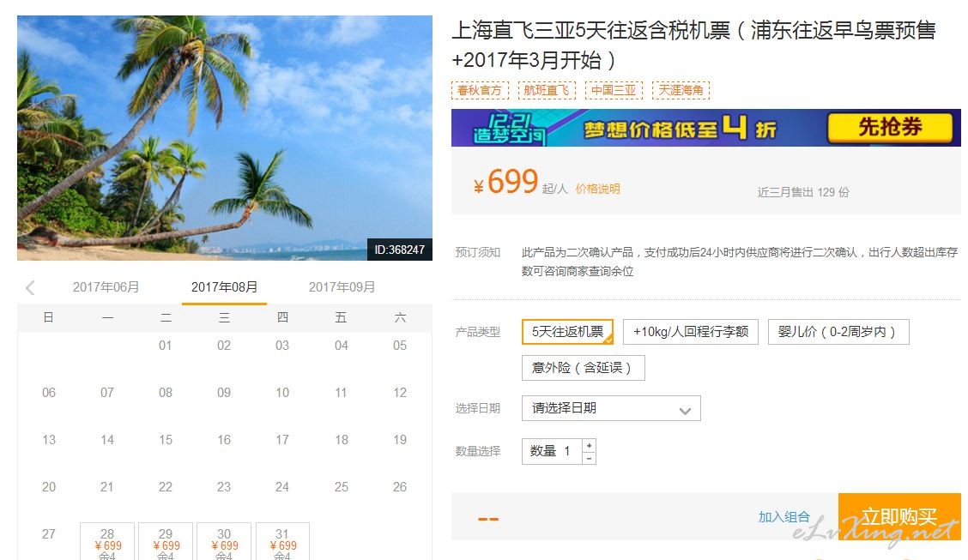This screenshot has width=968, height=560.
Task: Go to previous month with left chevron
Action: click(30, 287)
